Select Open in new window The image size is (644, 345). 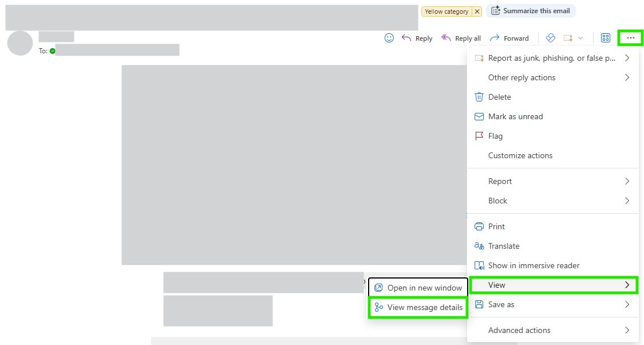[x=418, y=288]
